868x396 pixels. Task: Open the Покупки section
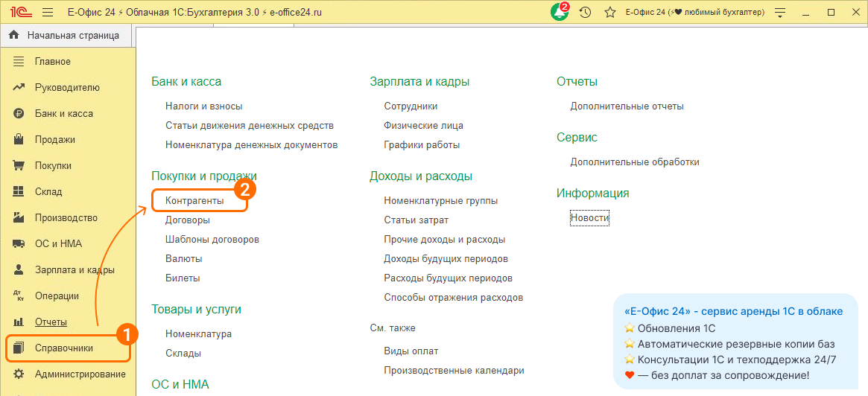(x=53, y=165)
